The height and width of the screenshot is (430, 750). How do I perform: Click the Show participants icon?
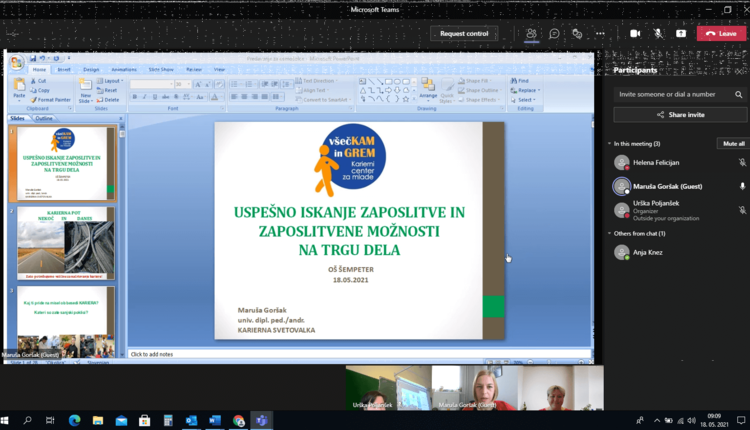(532, 33)
